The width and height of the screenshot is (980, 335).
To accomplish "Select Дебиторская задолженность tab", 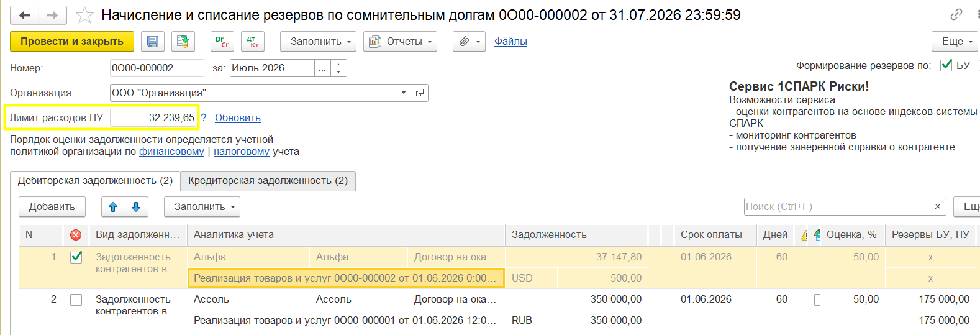I will click(x=95, y=181).
